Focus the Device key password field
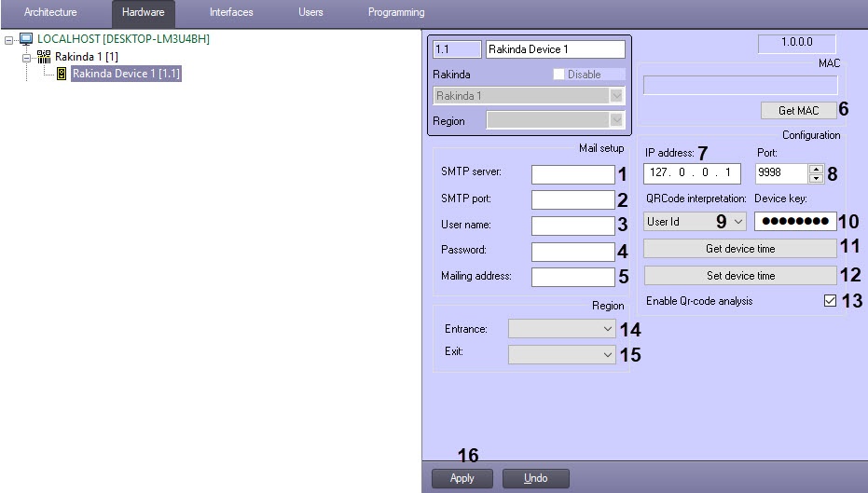The width and height of the screenshot is (868, 493). coord(793,221)
